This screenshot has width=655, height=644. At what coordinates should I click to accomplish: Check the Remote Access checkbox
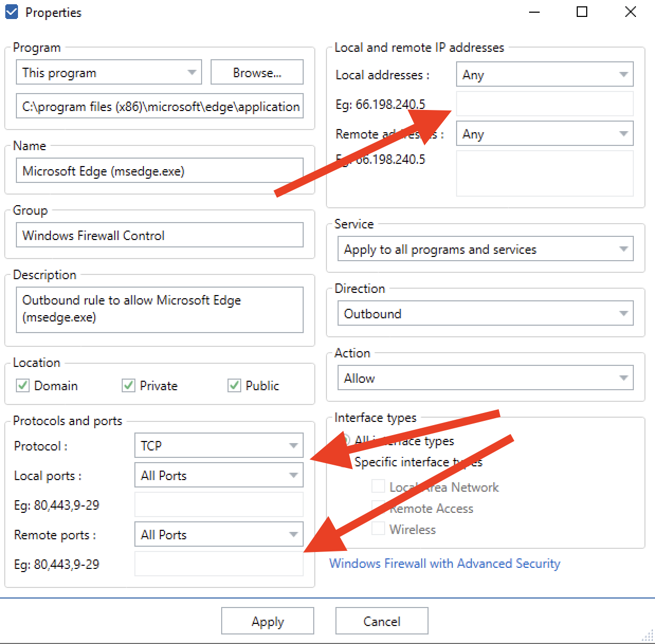[x=378, y=508]
